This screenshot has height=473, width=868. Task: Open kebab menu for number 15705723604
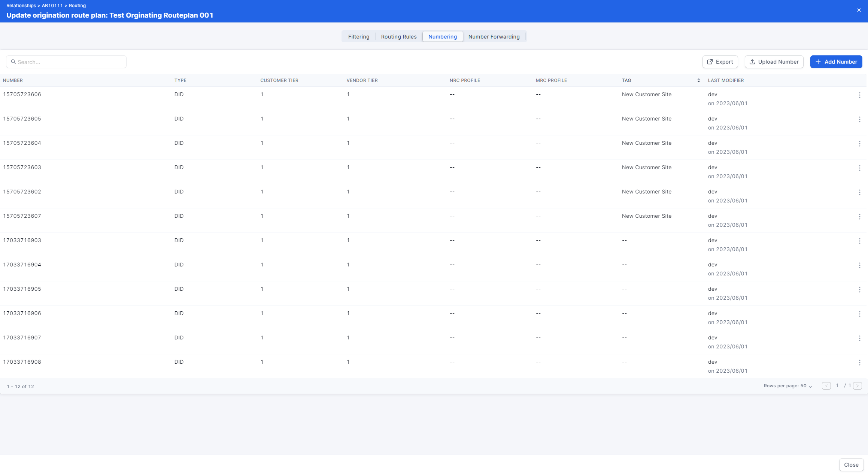pyautogui.click(x=859, y=144)
